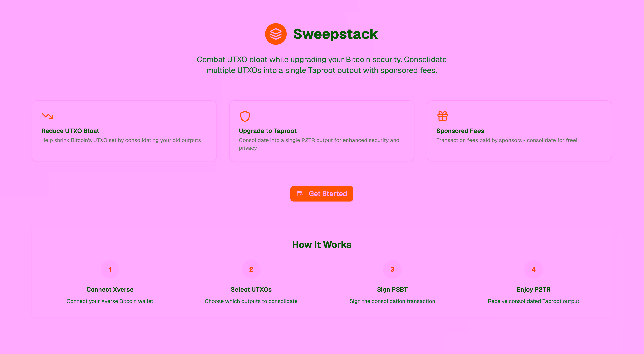Click the step 1 number circle
The image size is (644, 354).
110,269
